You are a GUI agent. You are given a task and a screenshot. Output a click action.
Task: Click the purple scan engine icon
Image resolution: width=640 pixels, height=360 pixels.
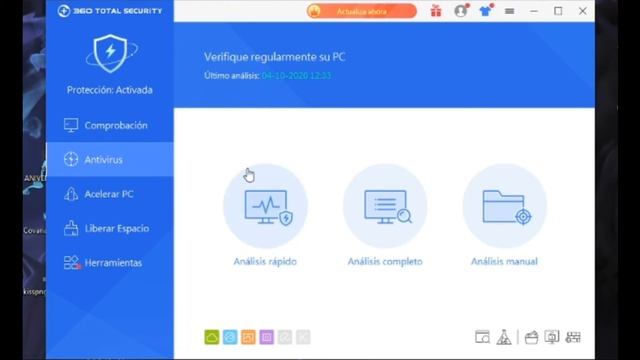point(267,337)
